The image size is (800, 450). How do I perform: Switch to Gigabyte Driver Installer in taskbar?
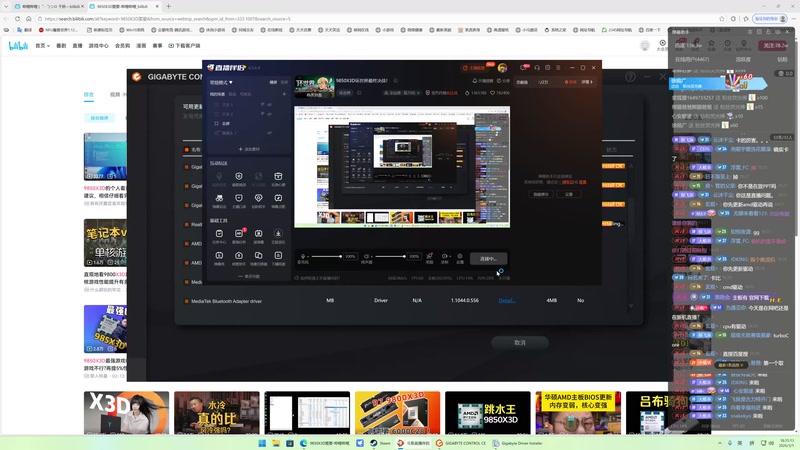[517, 443]
